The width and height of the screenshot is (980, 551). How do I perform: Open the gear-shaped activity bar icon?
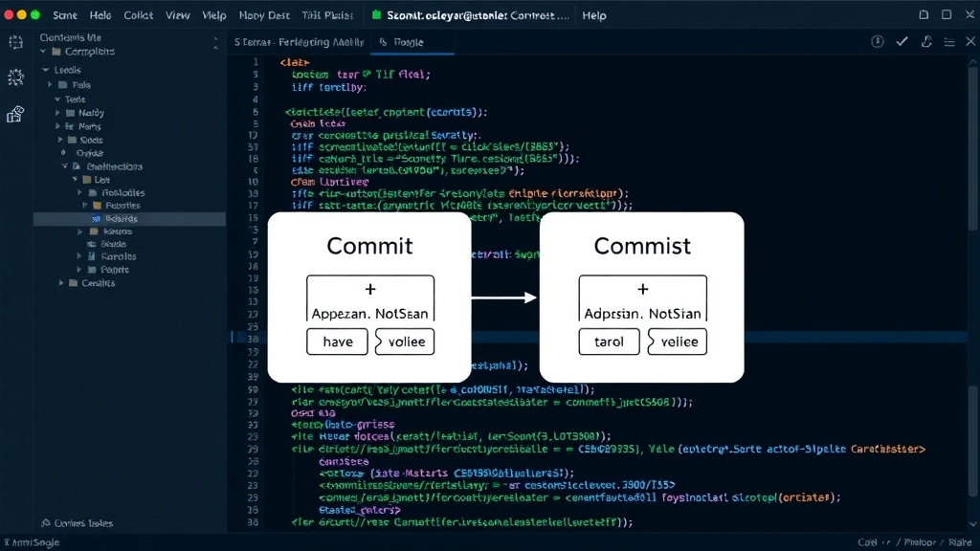15,77
